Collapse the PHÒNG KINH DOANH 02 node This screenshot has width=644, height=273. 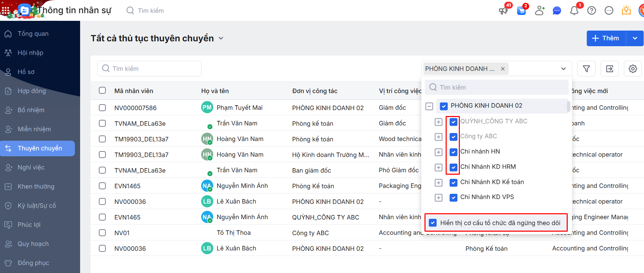(429, 106)
